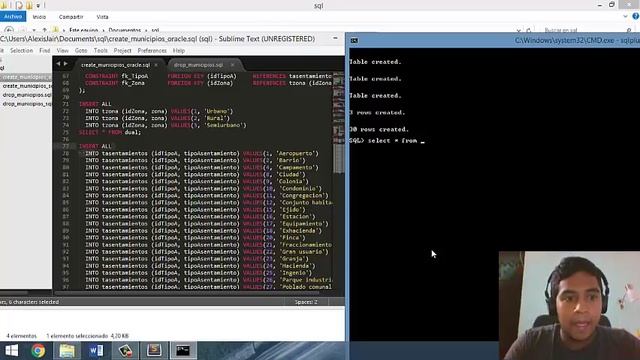Click the 'Aeropuerto' value on line 78
Viewport: 640px width, 360px height.
297,153
